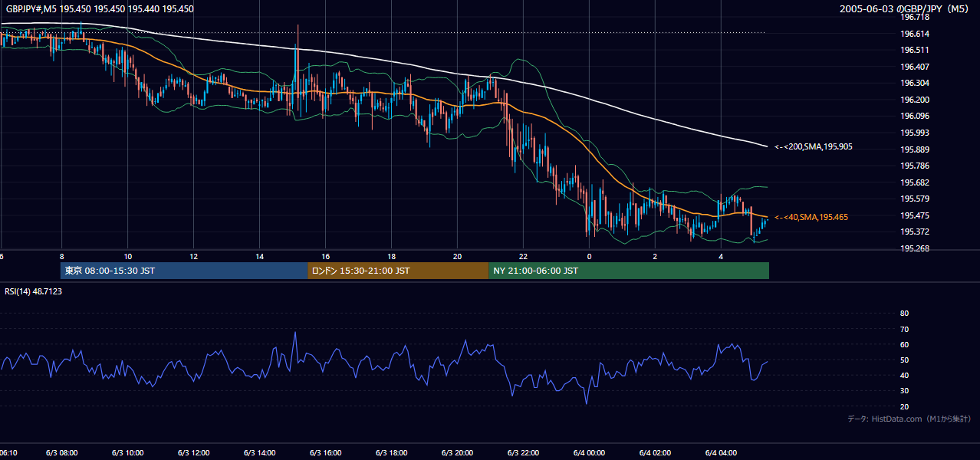Click the 6/3 20:00 time axis label
Image resolution: width=980 pixels, height=460 pixels.
click(x=457, y=452)
